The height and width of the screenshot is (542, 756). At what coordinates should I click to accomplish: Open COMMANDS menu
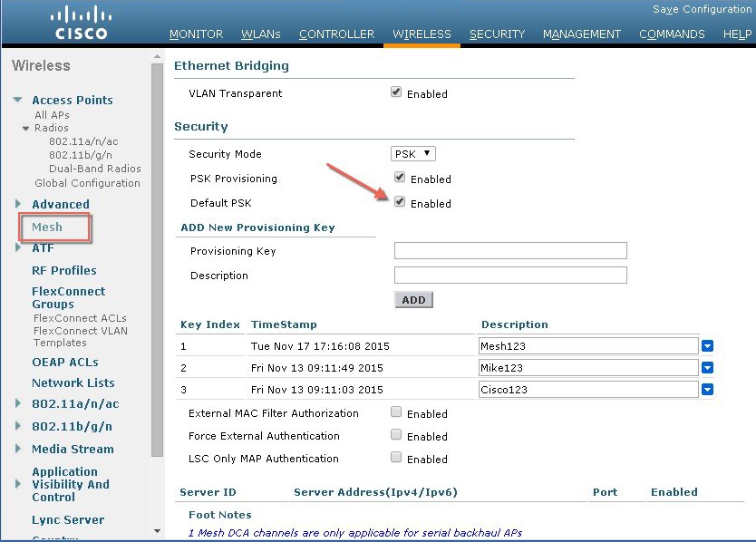[672, 34]
